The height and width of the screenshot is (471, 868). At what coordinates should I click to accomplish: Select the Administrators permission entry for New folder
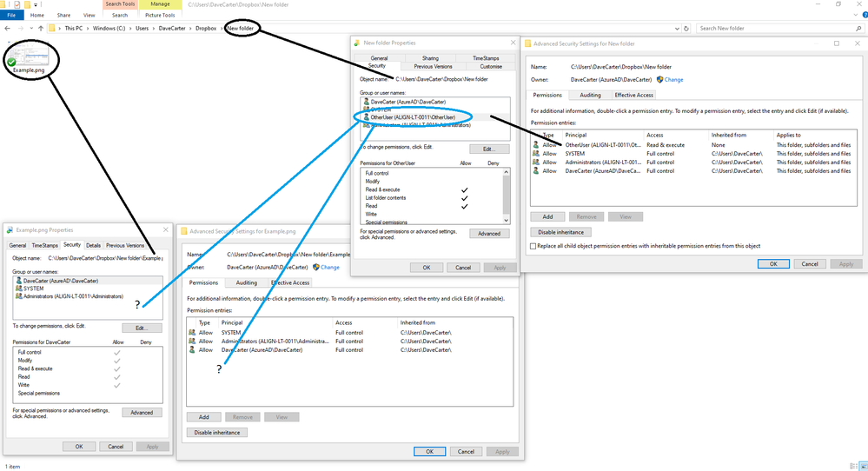pyautogui.click(x=693, y=163)
